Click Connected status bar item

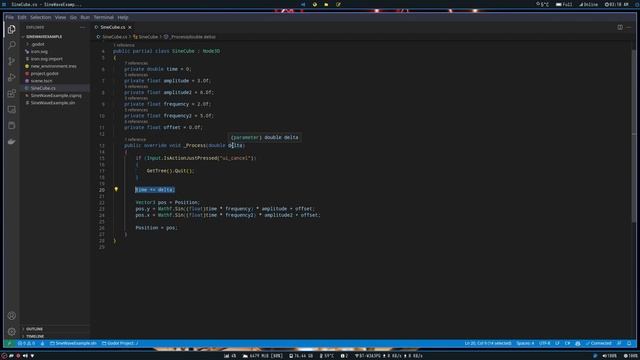pos(599,343)
